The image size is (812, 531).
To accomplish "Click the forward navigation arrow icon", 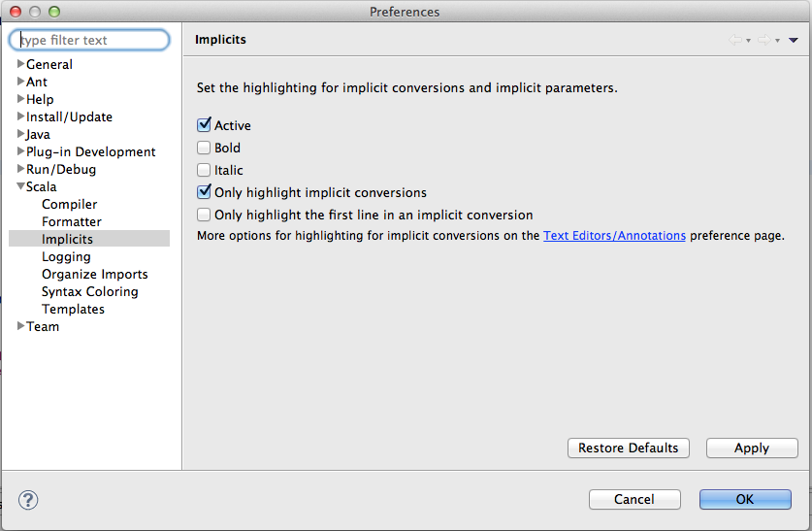I will tap(763, 40).
